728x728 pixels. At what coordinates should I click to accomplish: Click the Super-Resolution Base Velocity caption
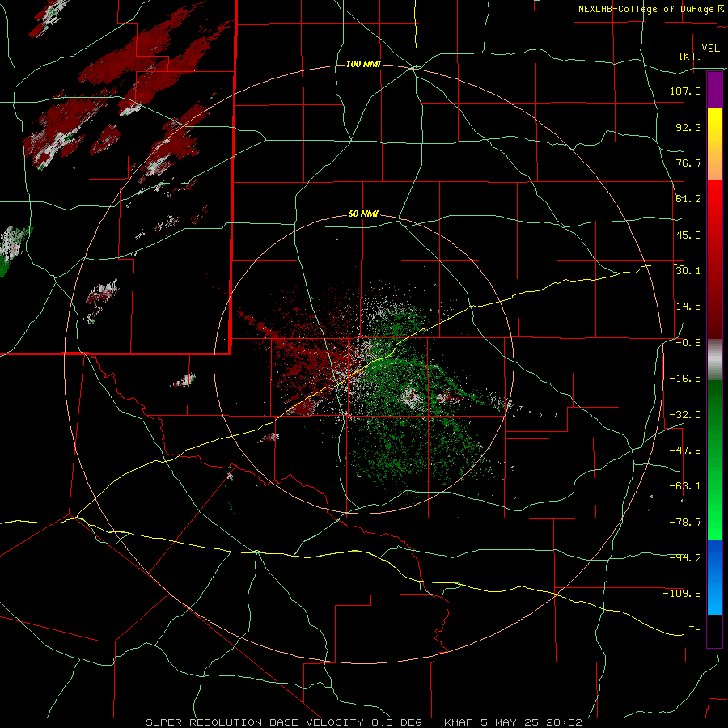pyautogui.click(x=363, y=722)
